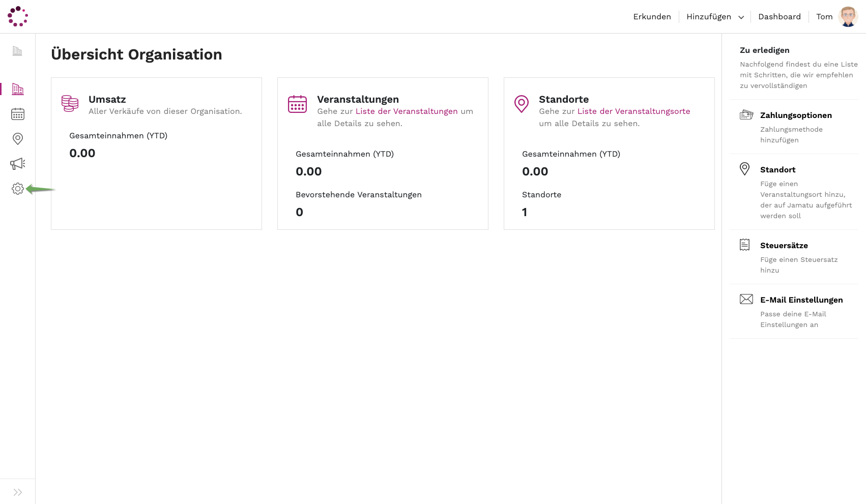This screenshot has height=504, width=866.
Task: Click the grey building icon at sidebar top
Action: coord(17,51)
